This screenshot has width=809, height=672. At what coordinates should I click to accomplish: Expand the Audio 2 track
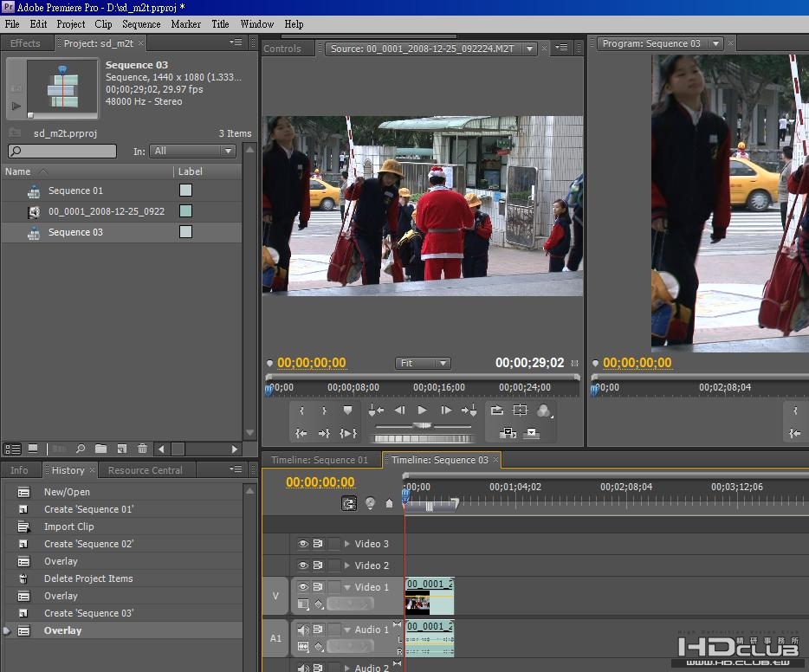346,668
